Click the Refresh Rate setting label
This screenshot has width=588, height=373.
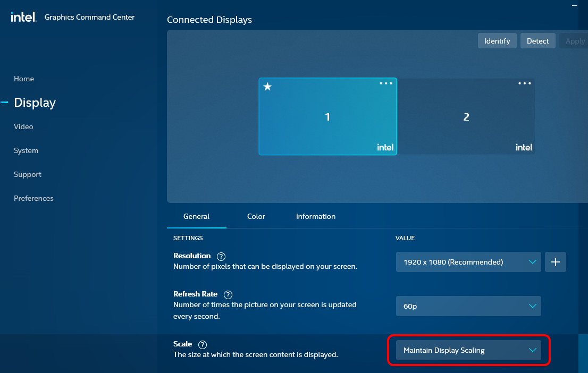click(x=195, y=294)
